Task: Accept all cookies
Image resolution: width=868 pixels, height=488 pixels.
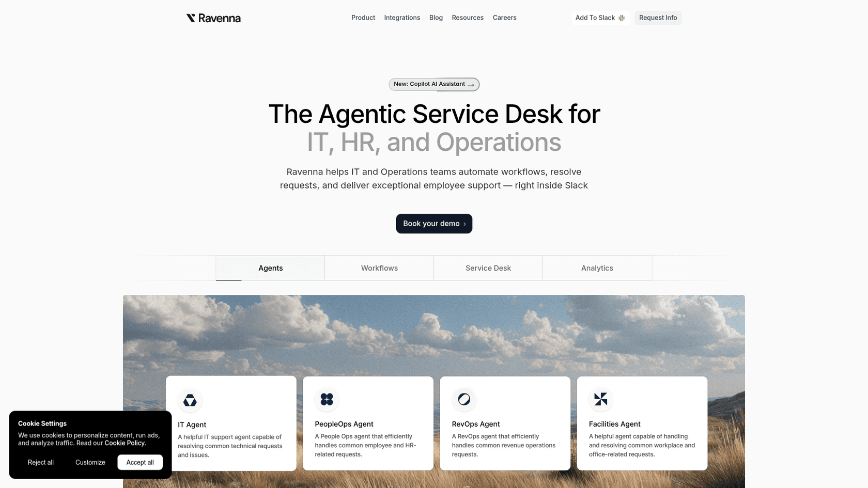Action: pyautogui.click(x=139, y=462)
